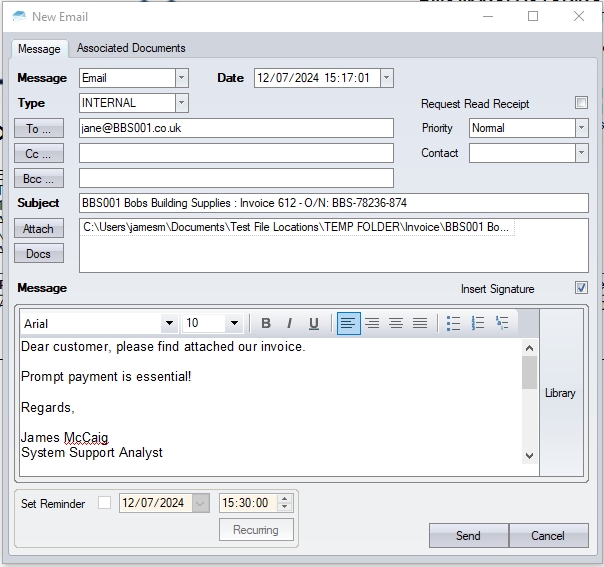Click the message body scrollbar thumb
Image resolution: width=604 pixels, height=567 pixels.
click(x=529, y=372)
